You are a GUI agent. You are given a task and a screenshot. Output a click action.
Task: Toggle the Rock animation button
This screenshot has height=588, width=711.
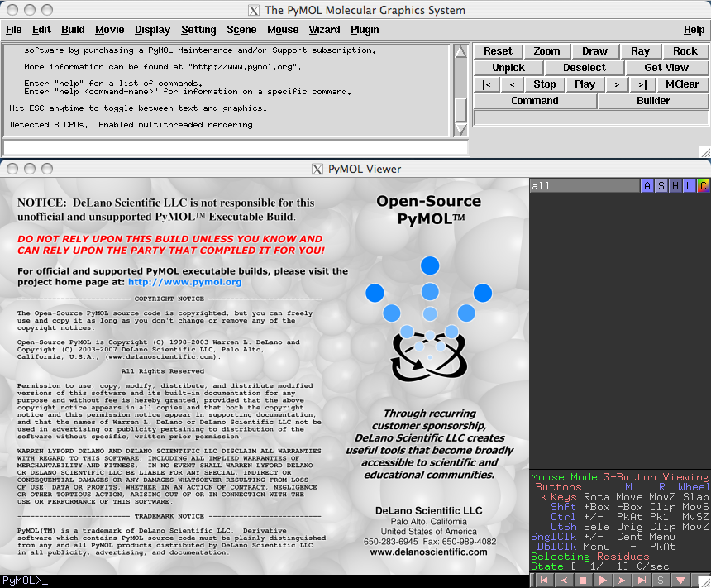[x=685, y=51]
